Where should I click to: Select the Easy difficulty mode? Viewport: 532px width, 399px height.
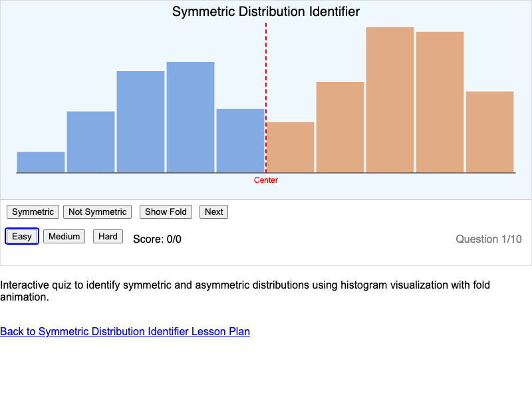pos(21,236)
